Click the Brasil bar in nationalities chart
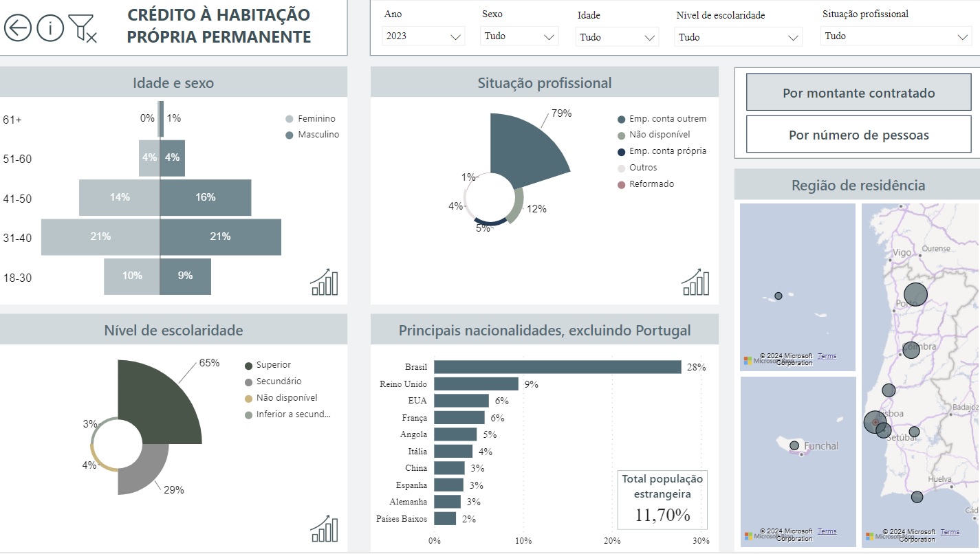Viewport: 980px width, 554px height. pyautogui.click(x=558, y=367)
